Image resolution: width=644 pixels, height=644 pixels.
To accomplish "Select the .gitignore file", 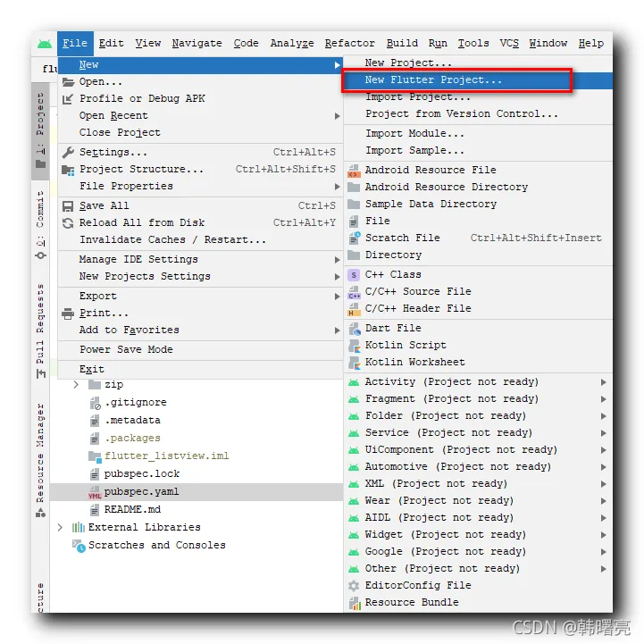I will coord(136,403).
